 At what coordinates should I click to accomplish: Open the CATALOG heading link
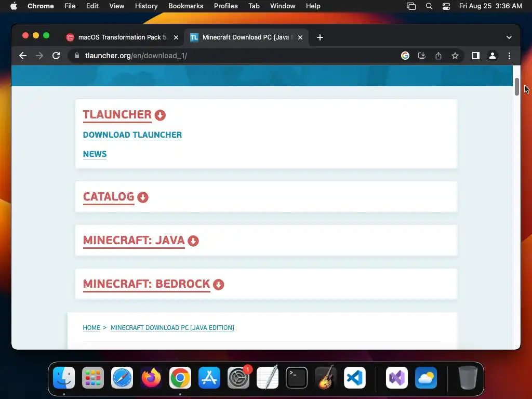[x=109, y=197]
